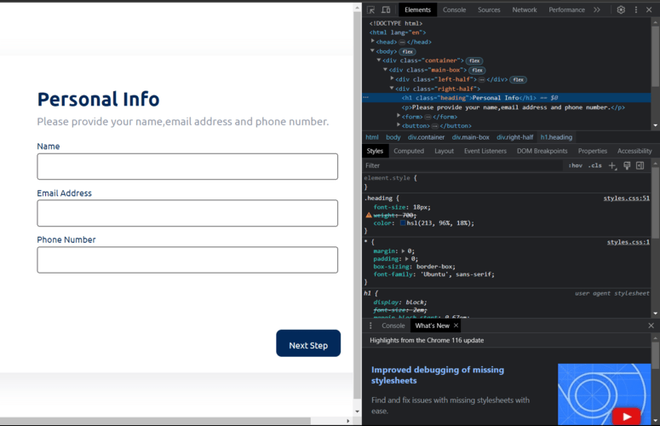Select div.container in breadcrumb trail
Screen dimensions: 660x426
point(426,137)
